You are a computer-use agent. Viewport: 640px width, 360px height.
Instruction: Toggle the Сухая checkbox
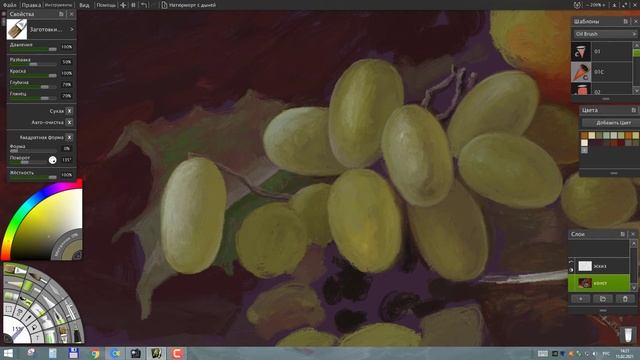[x=69, y=111]
